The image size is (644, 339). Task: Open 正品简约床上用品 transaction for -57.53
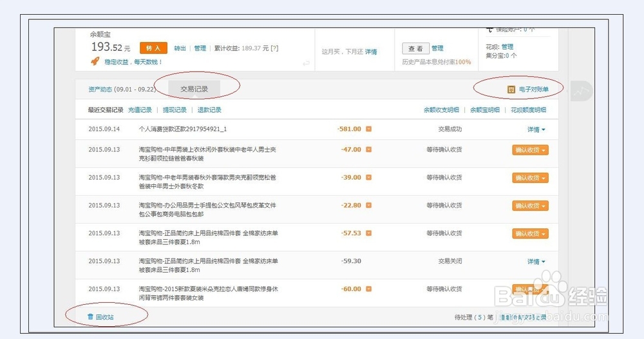[208, 238]
